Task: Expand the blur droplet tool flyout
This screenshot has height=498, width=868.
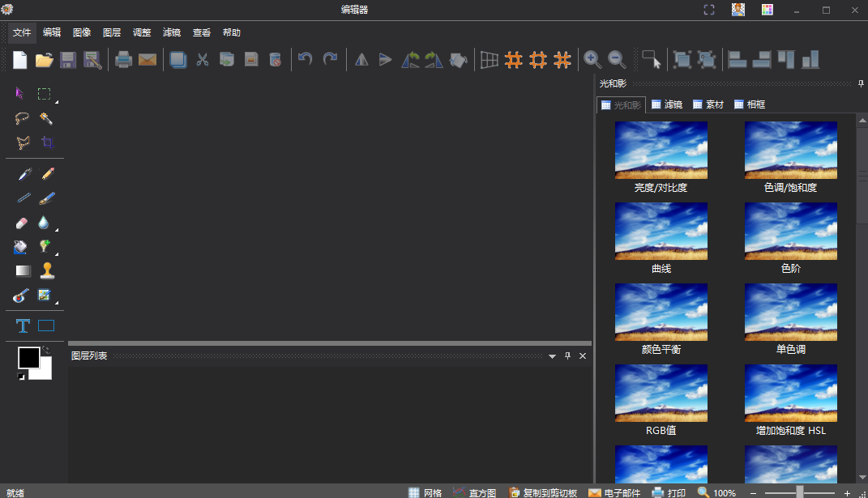Action: pyautogui.click(x=56, y=230)
